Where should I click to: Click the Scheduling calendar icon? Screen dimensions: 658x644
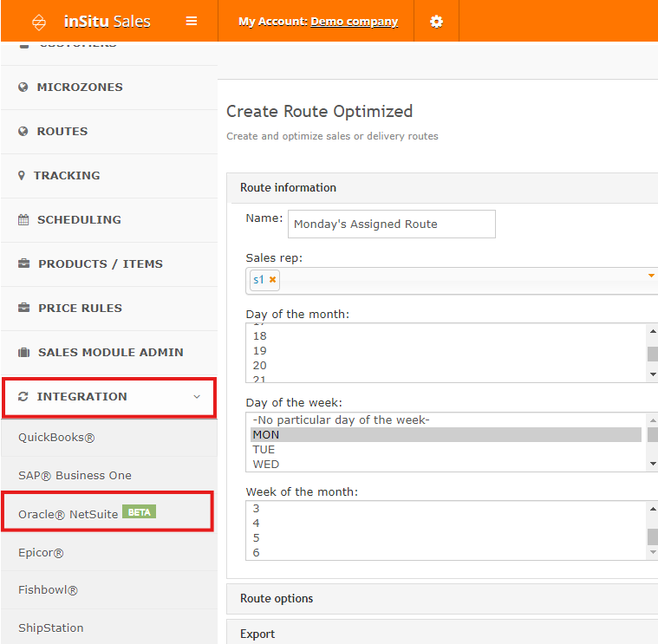(x=23, y=219)
